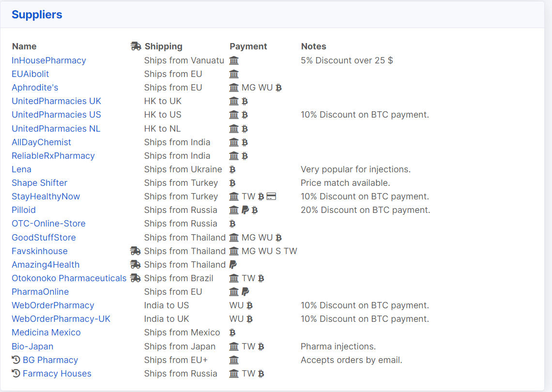The height and width of the screenshot is (392, 552).
Task: Click the Bitcoin icon in Medicina Mexico row
Action: (232, 332)
